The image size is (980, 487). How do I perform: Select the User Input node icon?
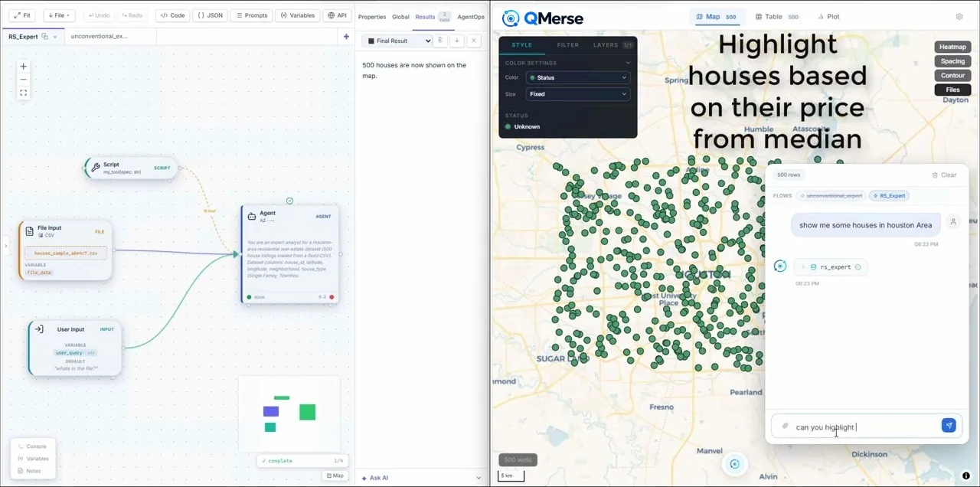pos(39,329)
